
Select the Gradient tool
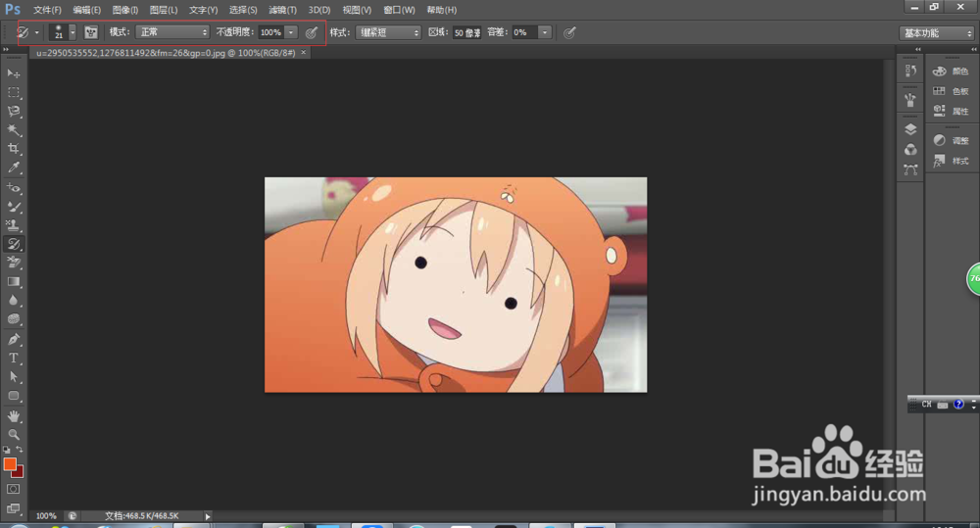13,282
